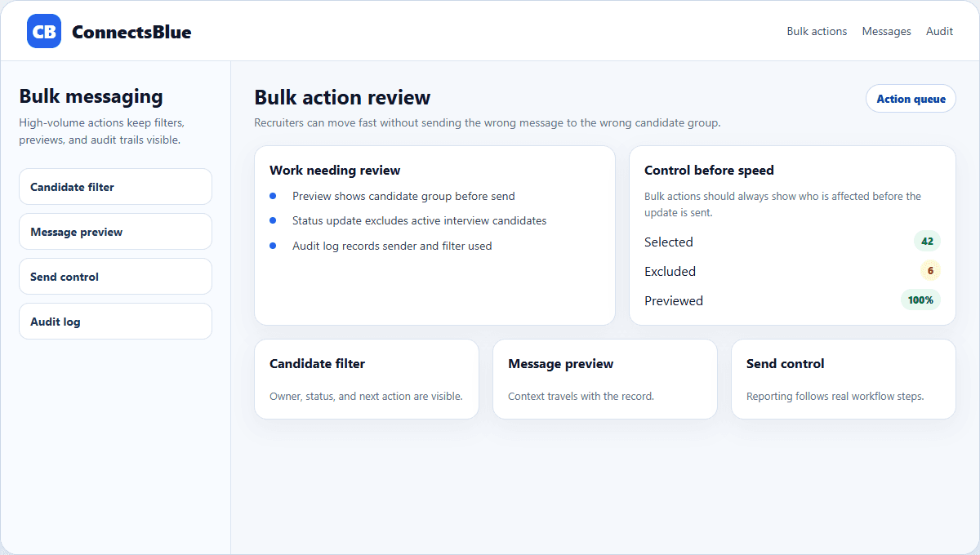Click 'Preview shows candidate group before send'
The width and height of the screenshot is (980, 555).
[403, 197]
